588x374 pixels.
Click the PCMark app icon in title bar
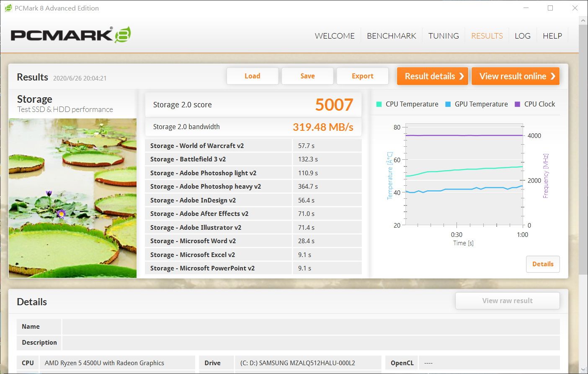tap(8, 8)
